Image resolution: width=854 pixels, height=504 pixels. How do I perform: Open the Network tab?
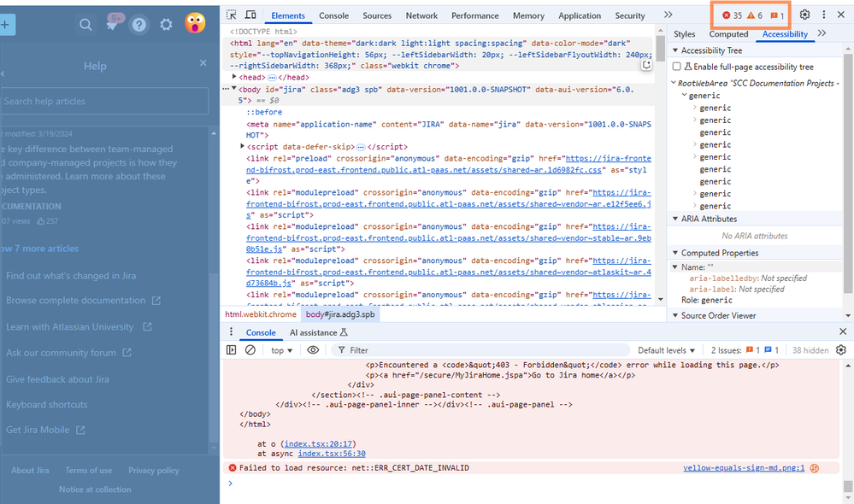(x=421, y=15)
